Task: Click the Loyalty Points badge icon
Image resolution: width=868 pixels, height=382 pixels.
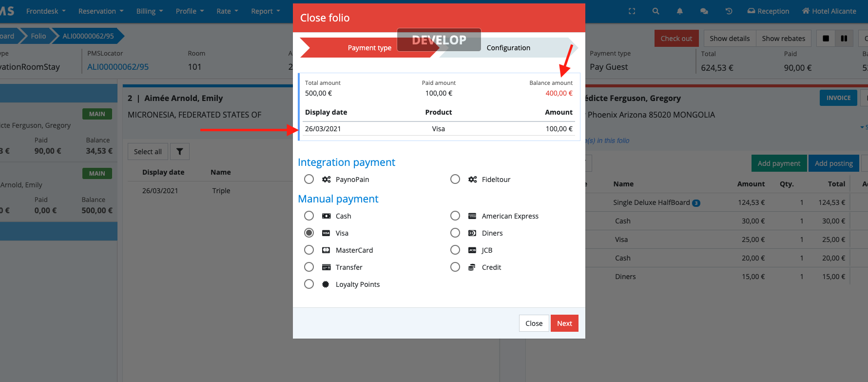Action: tap(326, 284)
